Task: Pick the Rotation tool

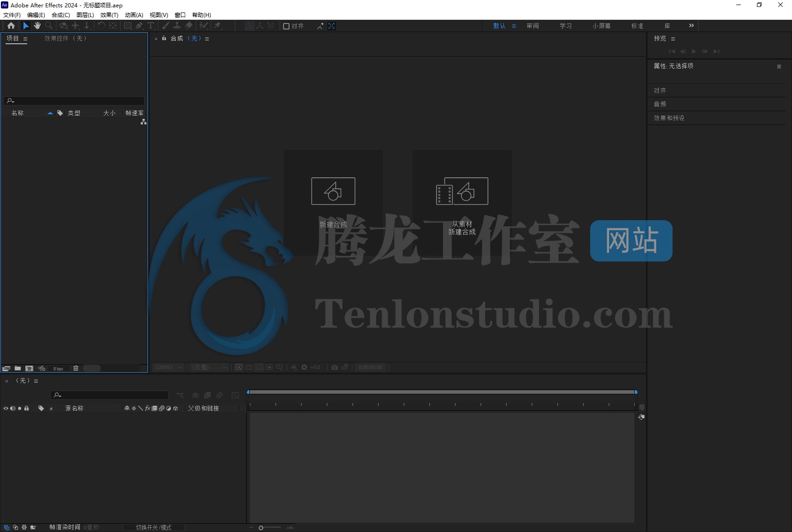Action: 101,26
